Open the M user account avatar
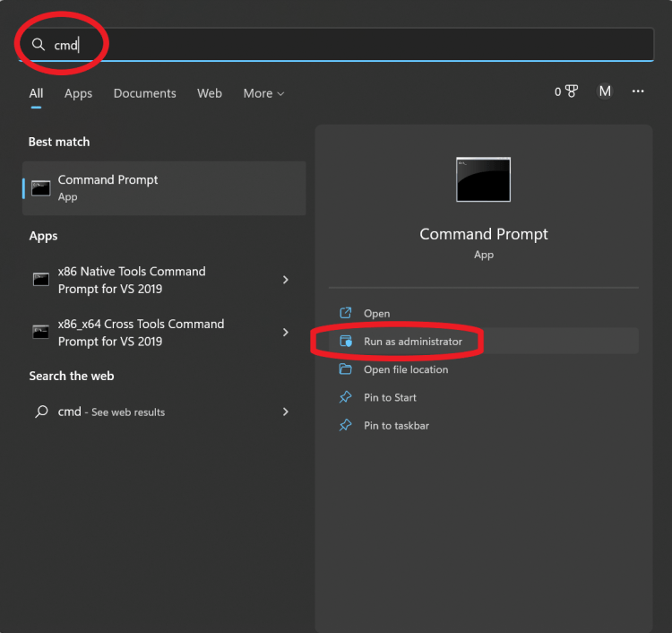Viewport: 672px width, 633px height. [x=605, y=91]
